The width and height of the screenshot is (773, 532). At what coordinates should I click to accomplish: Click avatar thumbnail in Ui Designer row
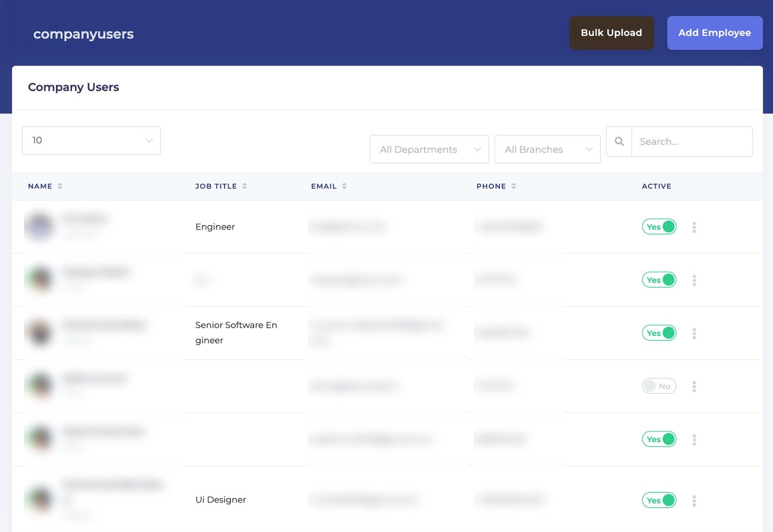40,499
